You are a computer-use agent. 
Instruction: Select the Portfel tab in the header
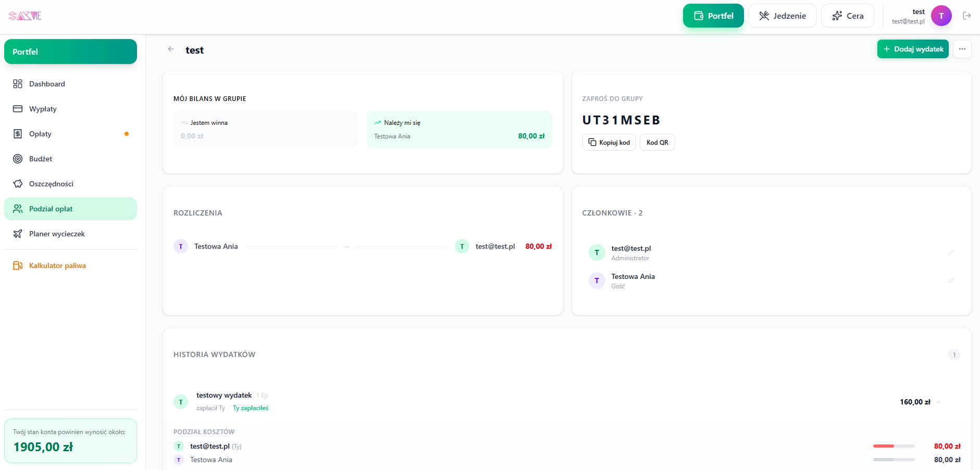tap(713, 16)
